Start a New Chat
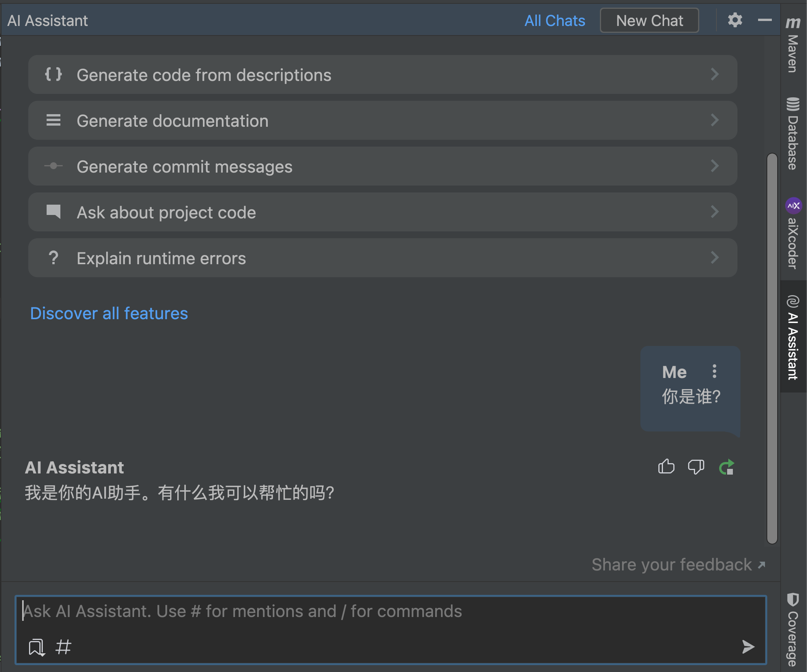Image resolution: width=807 pixels, height=672 pixels. pyautogui.click(x=650, y=20)
